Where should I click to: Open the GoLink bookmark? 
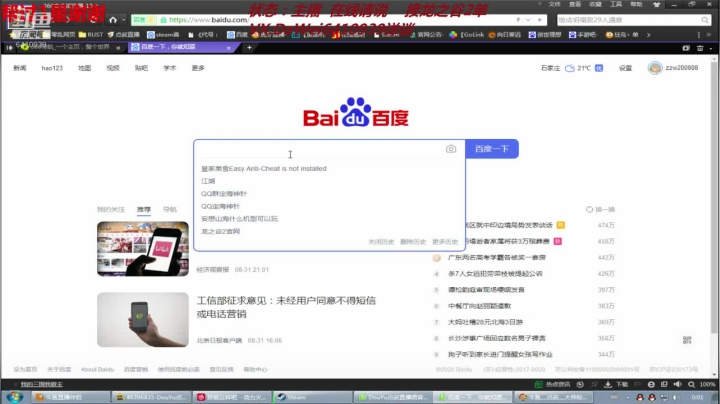coord(467,34)
